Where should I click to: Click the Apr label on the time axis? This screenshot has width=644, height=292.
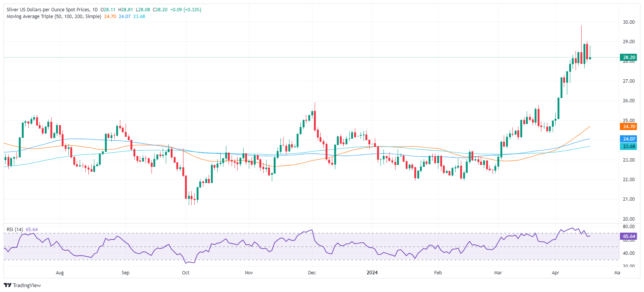[555, 272]
